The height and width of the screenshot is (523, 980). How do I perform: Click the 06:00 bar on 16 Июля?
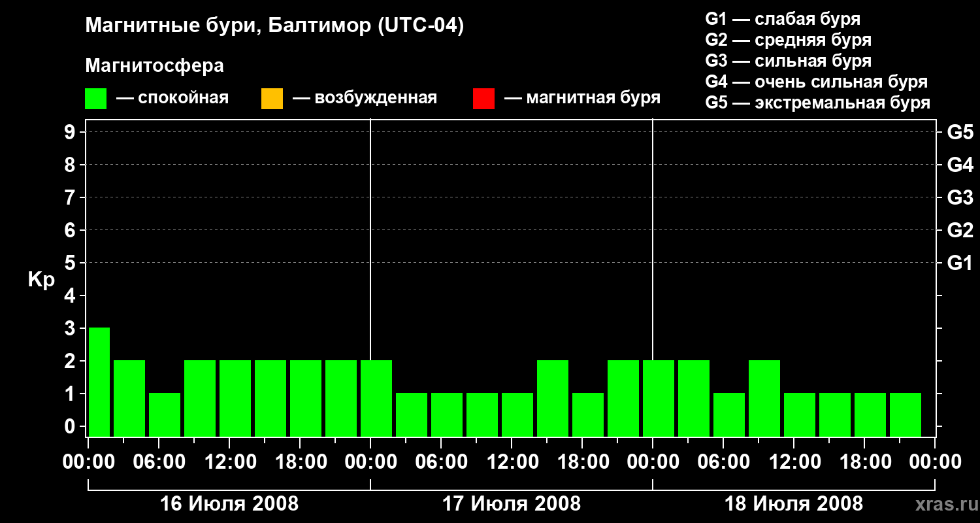pyautogui.click(x=165, y=414)
